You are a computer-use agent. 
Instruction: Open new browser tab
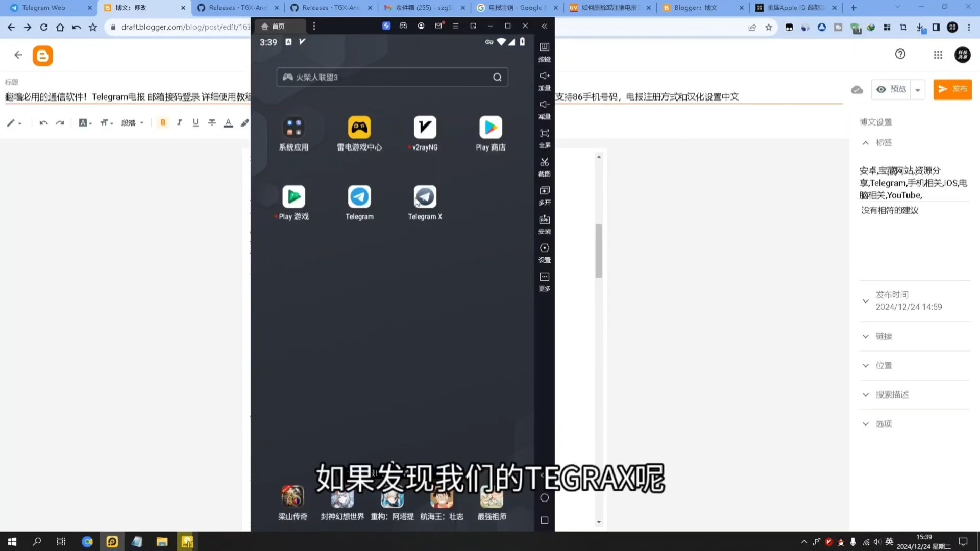click(x=854, y=8)
